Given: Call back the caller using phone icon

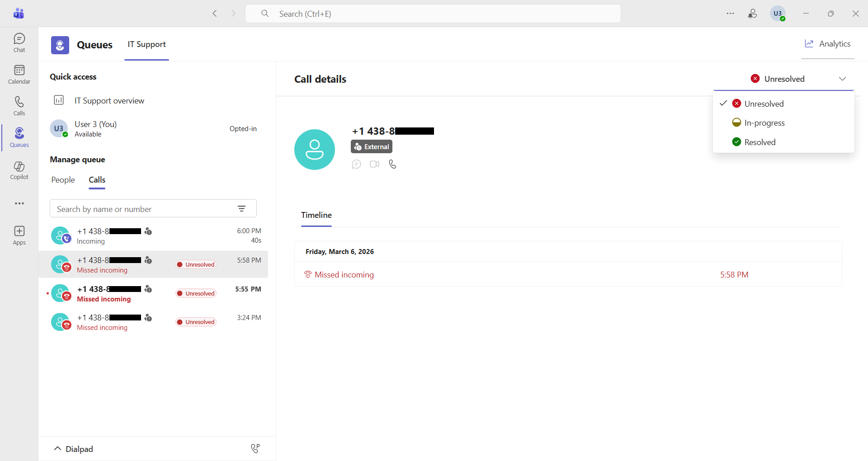Looking at the screenshot, I should pos(392,164).
